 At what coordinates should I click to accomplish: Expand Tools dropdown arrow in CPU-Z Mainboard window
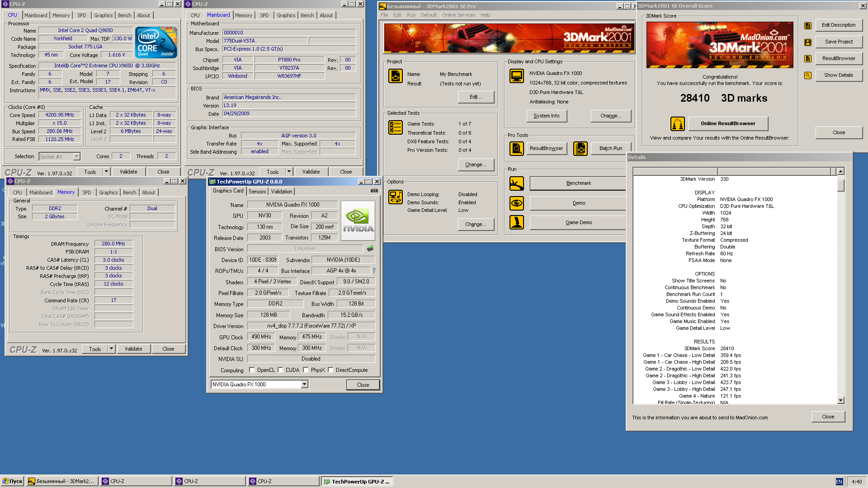click(x=289, y=172)
